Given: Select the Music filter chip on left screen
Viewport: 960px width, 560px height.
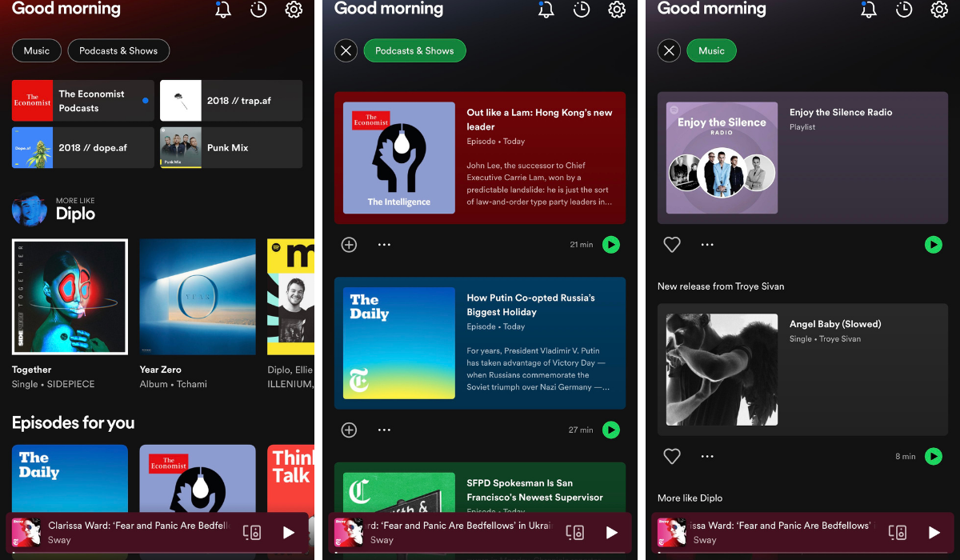Looking at the screenshot, I should (37, 50).
